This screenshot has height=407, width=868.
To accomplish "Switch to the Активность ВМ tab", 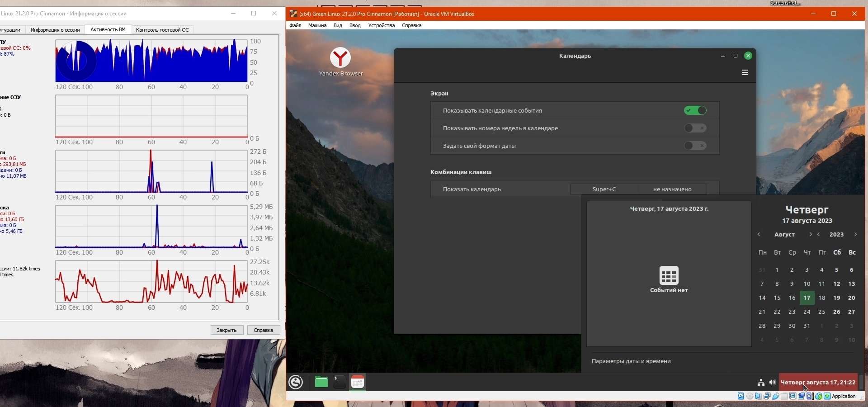I will [108, 29].
